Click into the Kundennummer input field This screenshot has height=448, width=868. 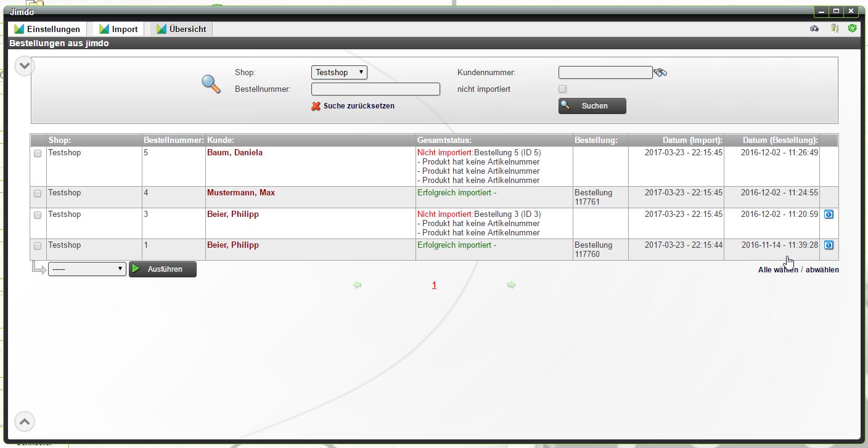click(605, 73)
